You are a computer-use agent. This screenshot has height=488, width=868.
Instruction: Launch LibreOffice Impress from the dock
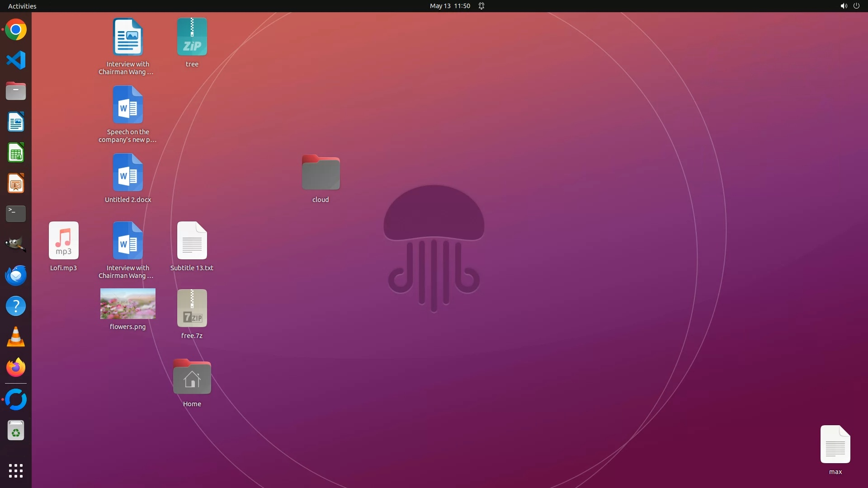(x=16, y=183)
